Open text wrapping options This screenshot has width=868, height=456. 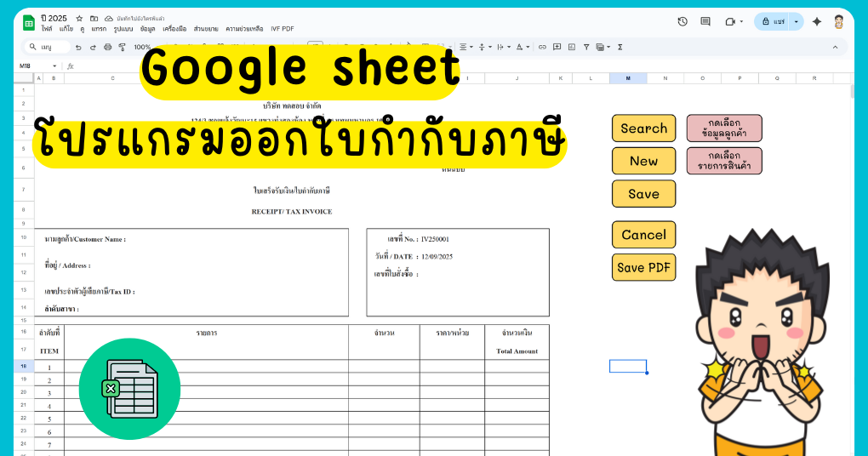tap(503, 47)
